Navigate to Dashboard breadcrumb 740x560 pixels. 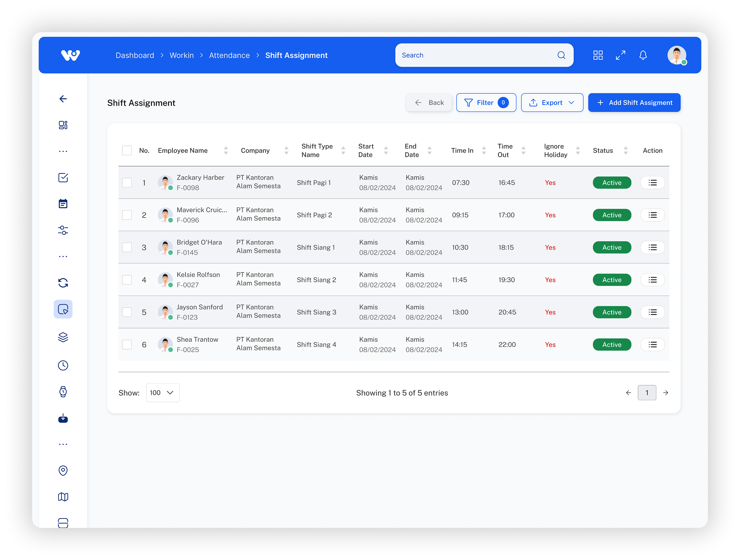pos(135,56)
